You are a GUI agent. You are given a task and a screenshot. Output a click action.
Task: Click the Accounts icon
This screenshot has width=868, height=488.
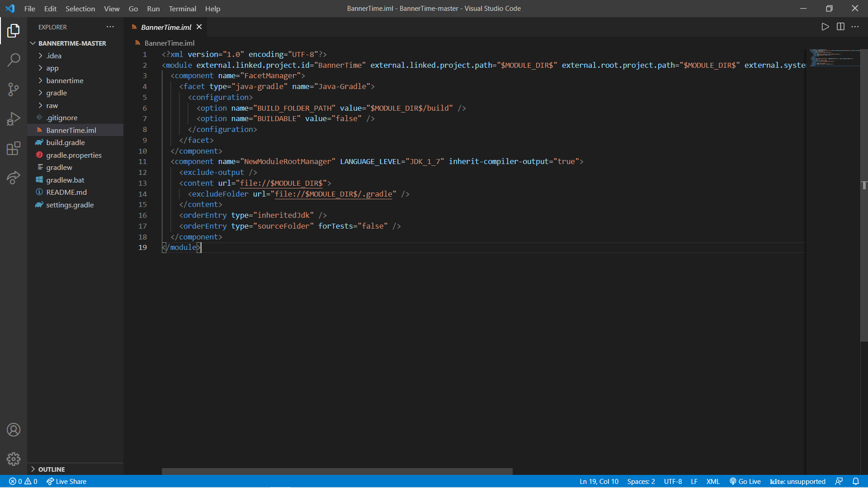(x=14, y=430)
